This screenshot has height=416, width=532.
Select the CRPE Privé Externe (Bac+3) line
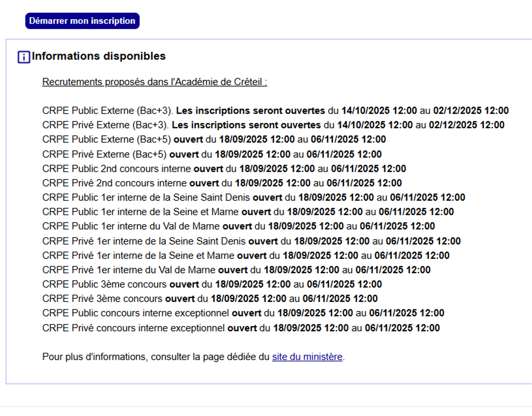tap(273, 125)
